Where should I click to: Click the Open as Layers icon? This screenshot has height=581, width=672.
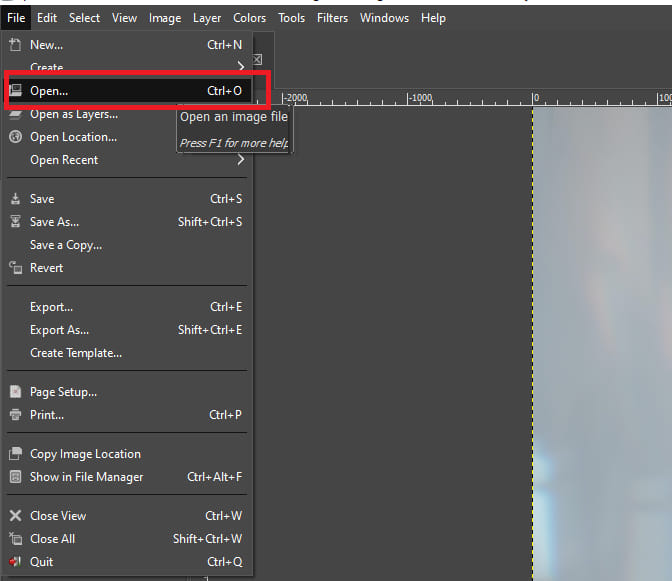(15, 114)
